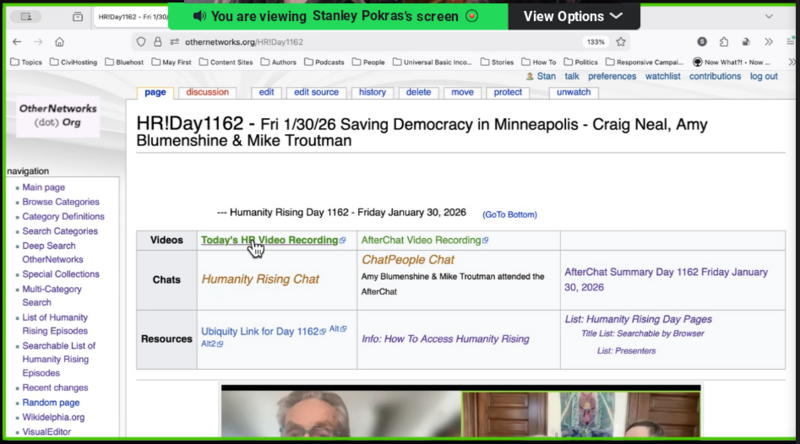Switch to the discussion tab
800x444 pixels.
coord(207,92)
